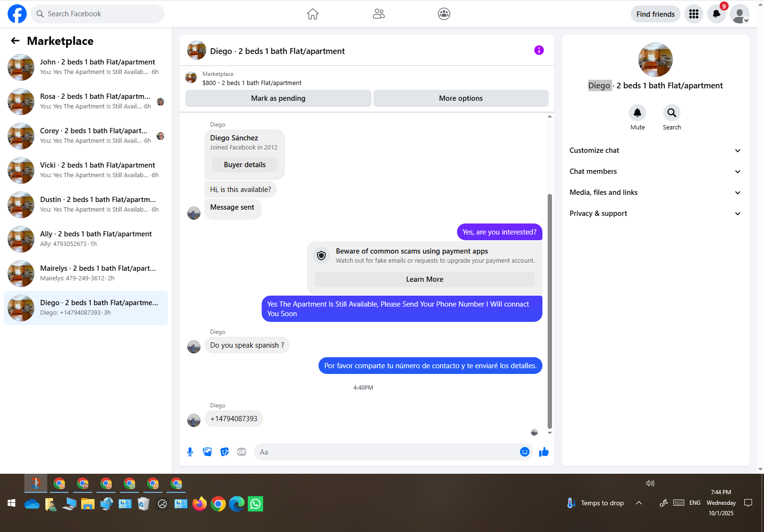This screenshot has width=764, height=532.
Task: Click the chat scrollbar thumb
Action: (550, 311)
